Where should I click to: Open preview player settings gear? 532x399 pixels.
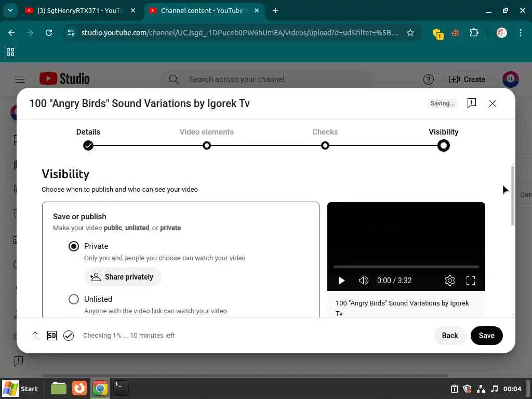(x=449, y=281)
